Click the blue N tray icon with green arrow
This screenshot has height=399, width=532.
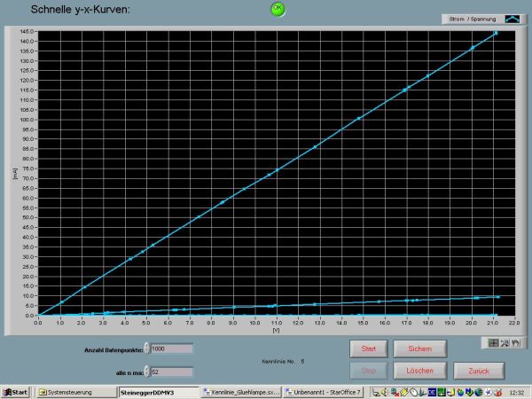click(x=470, y=393)
